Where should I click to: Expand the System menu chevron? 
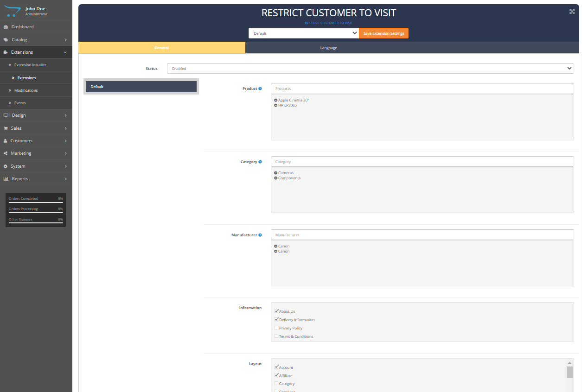pyautogui.click(x=65, y=166)
